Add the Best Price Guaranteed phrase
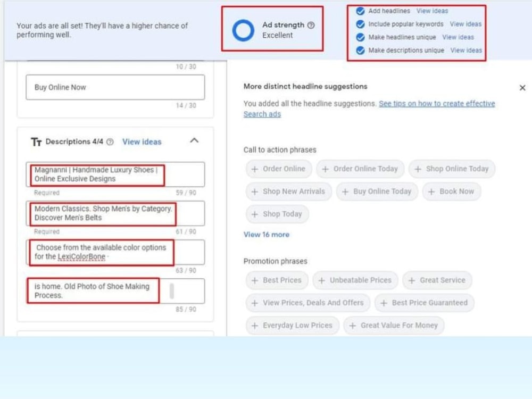Viewport: 532px width, 399px height. [425, 303]
